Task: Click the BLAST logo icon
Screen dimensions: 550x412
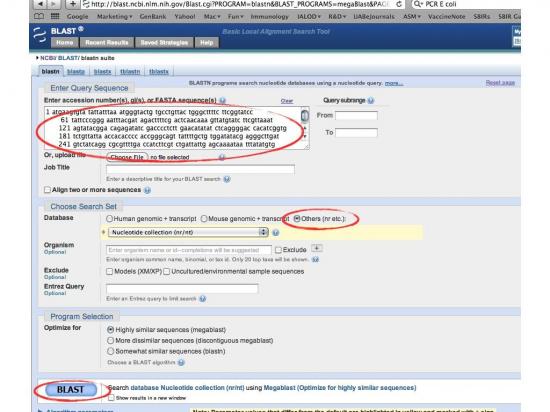Action: coord(40,35)
